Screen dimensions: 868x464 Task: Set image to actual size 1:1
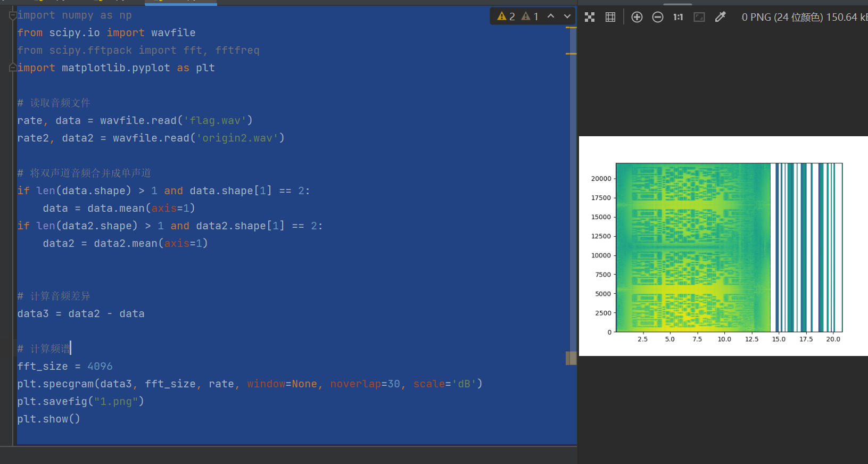pos(678,17)
